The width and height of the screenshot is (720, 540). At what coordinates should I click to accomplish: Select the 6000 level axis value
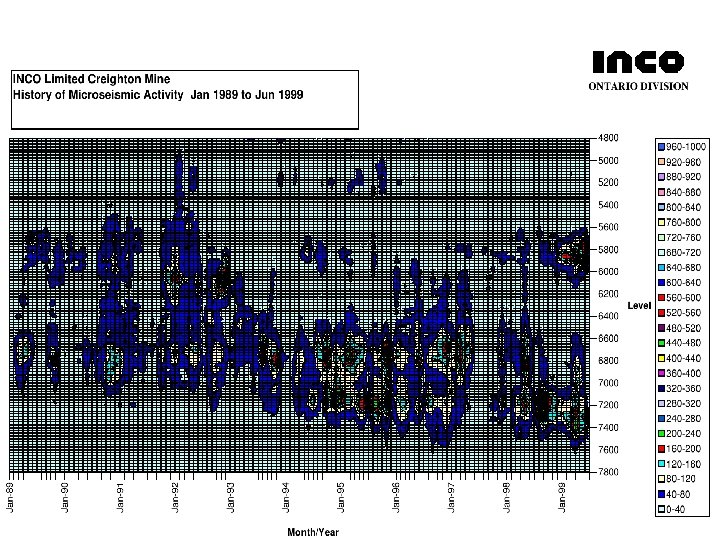[608, 271]
